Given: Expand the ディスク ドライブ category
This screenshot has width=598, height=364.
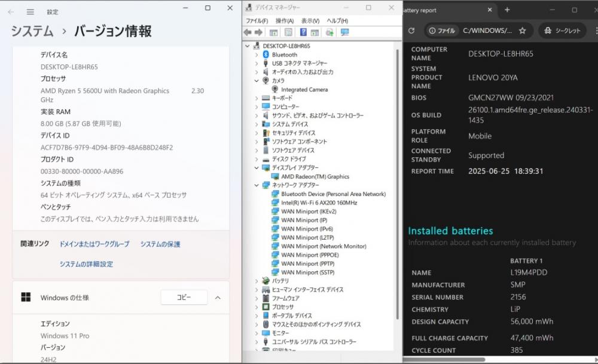Looking at the screenshot, I should pyautogui.click(x=257, y=159).
